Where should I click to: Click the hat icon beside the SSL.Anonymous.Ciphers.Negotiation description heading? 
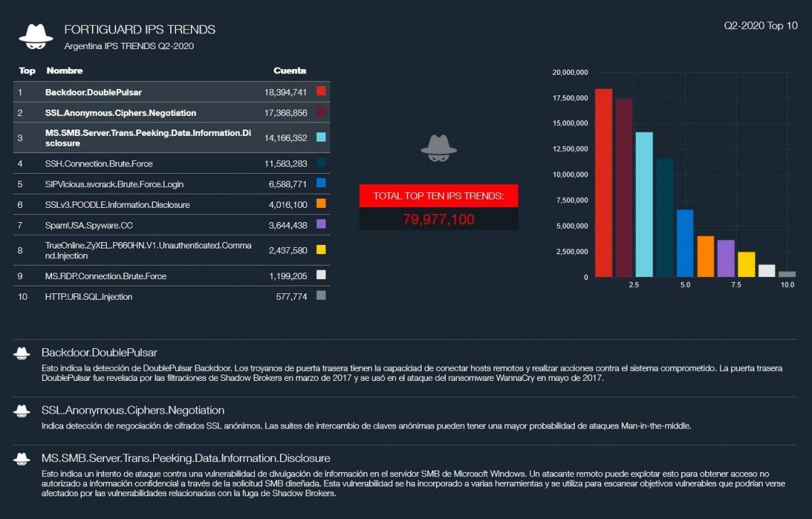[22, 411]
